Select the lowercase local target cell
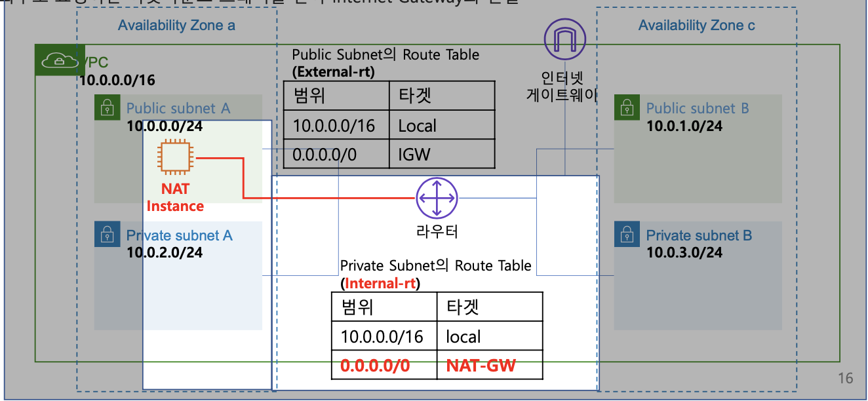 pos(490,336)
